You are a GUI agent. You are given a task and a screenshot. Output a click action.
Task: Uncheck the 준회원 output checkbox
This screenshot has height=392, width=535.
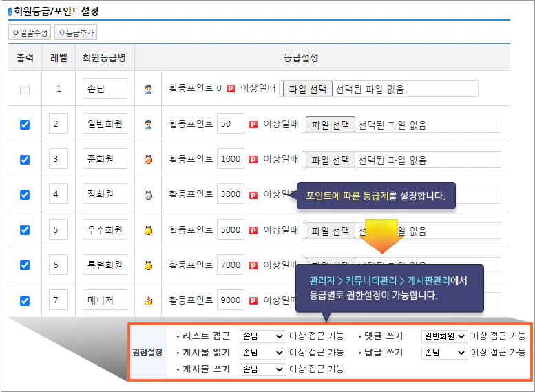coord(25,160)
